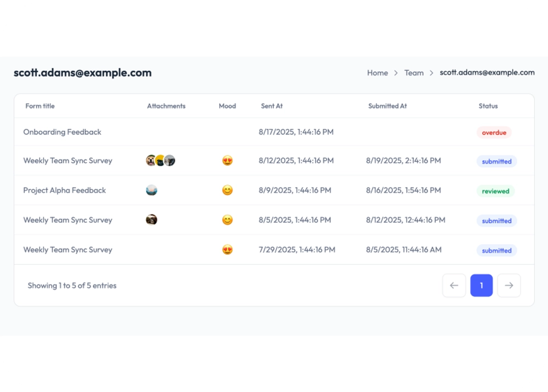
Task: Click smiling mood emoji sent 8/5/2025
Action: click(x=227, y=220)
